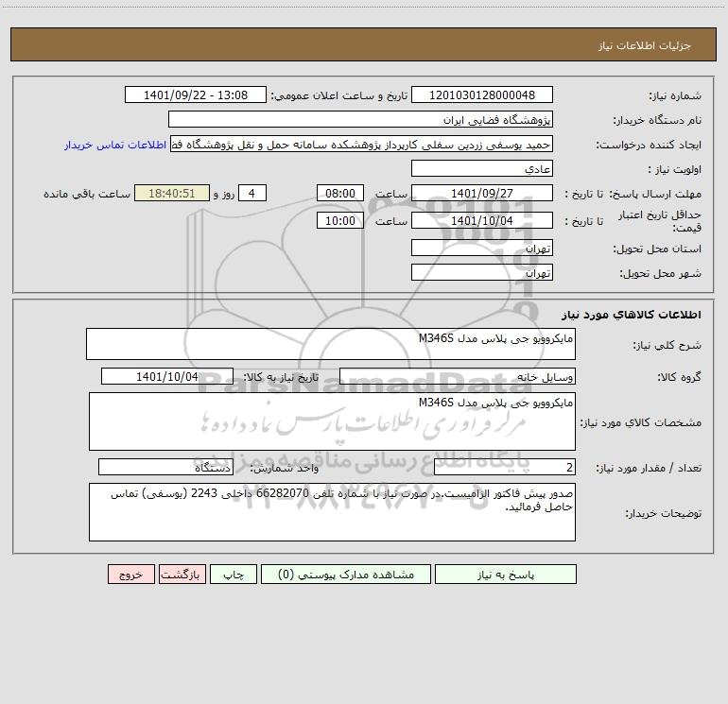Click label نام دستگاه خریدار
Screen dimensions: 728x704
click(x=657, y=121)
